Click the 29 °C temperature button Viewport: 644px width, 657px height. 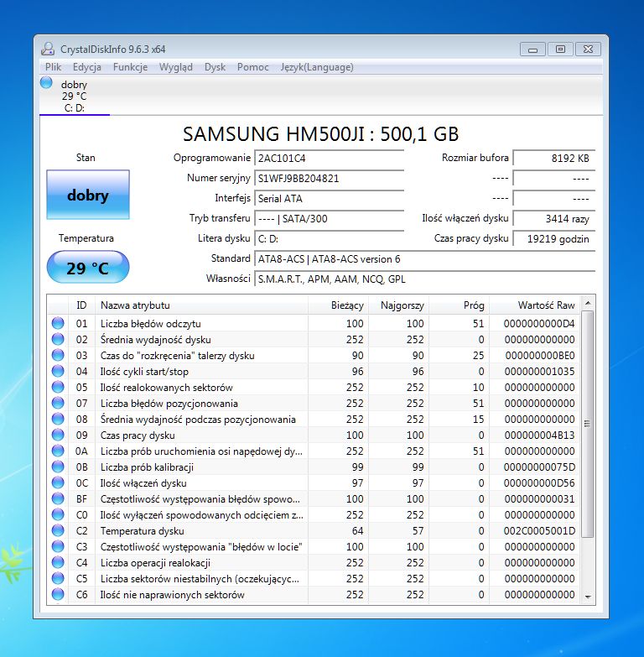[x=88, y=268]
